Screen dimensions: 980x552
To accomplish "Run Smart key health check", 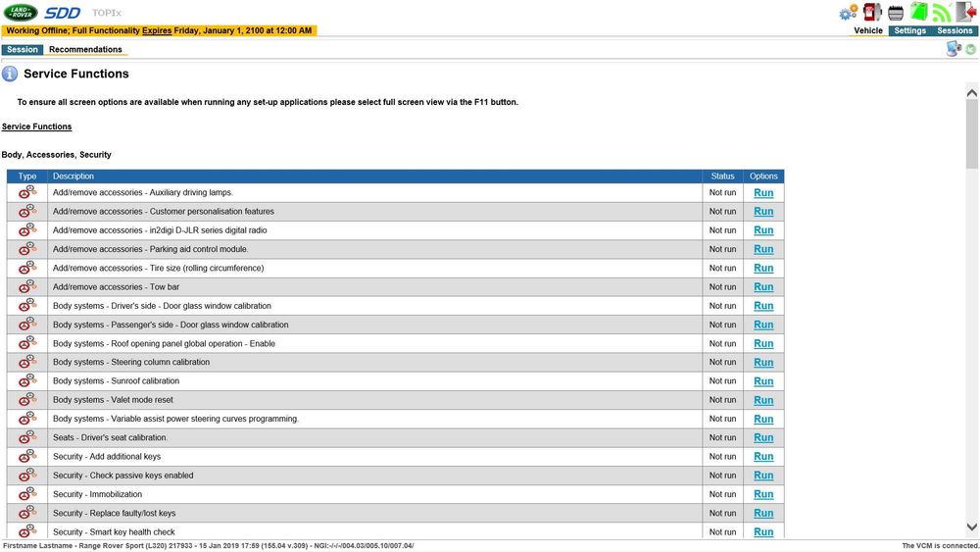I will click(x=763, y=532).
